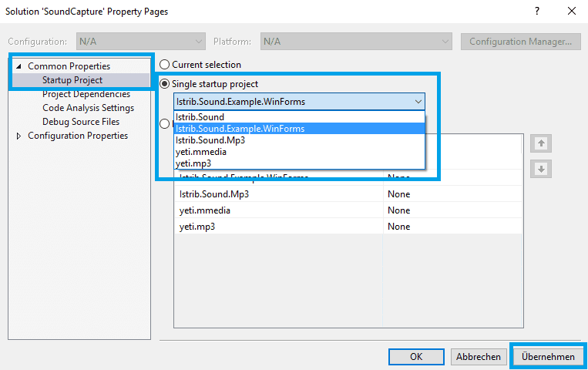Open Debug Source Files page
The image size is (588, 370).
point(81,122)
